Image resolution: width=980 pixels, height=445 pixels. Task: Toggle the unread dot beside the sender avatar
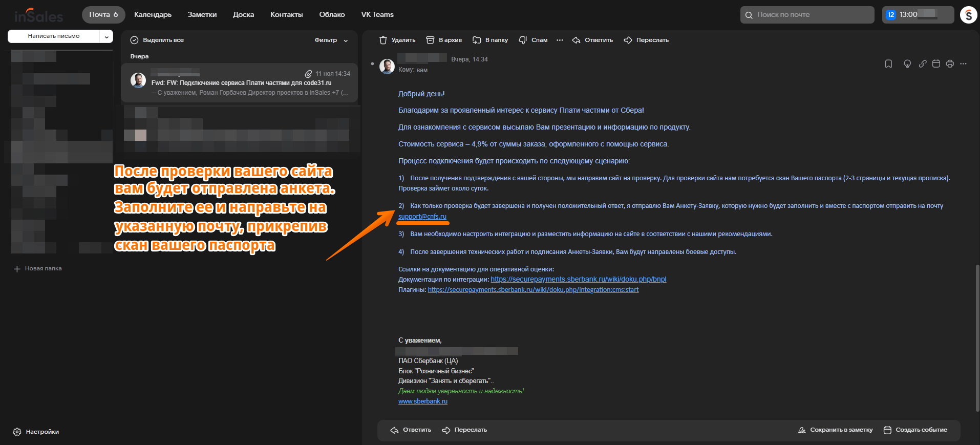pos(372,64)
